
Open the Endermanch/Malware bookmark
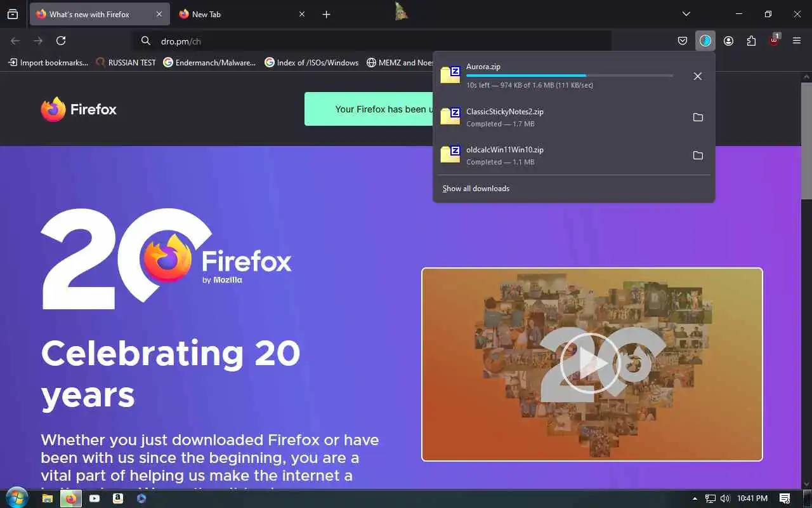click(x=210, y=62)
